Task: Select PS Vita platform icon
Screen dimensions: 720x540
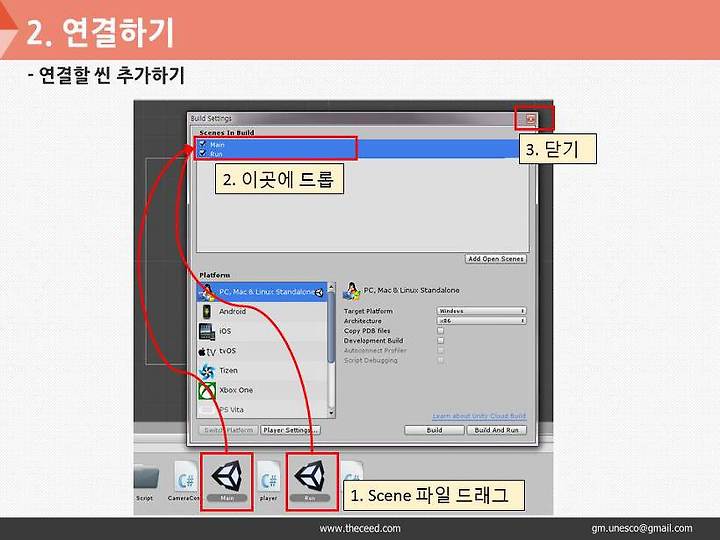Action: (207, 410)
